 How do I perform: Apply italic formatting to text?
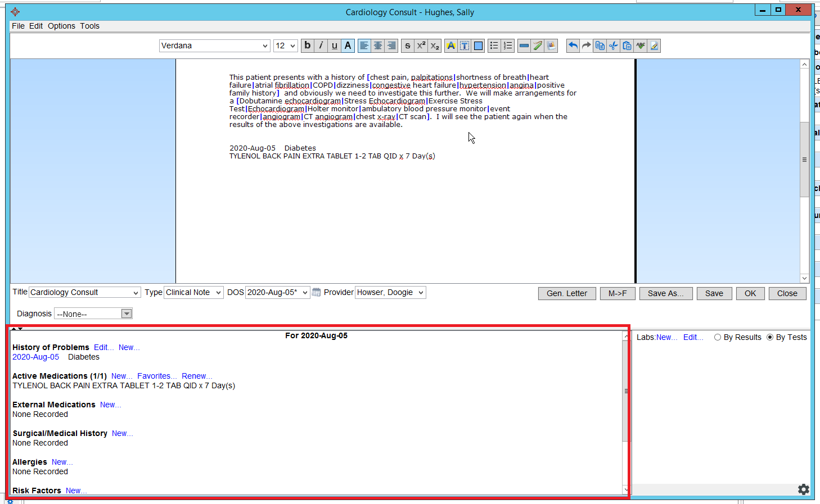(321, 46)
